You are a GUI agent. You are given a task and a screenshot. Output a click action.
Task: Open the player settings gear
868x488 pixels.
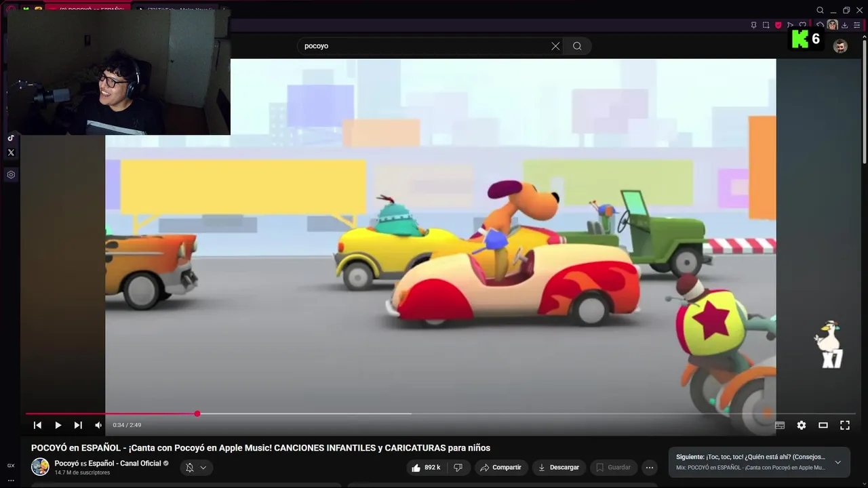[x=802, y=425]
